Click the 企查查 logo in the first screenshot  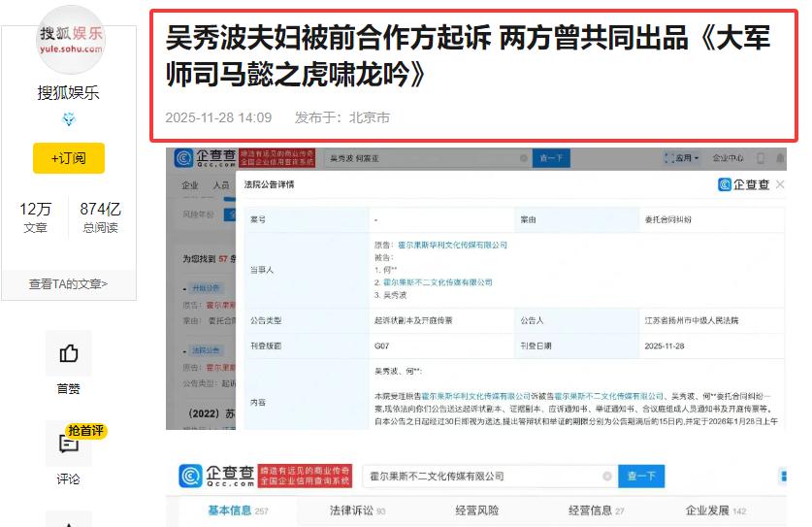pos(205,157)
